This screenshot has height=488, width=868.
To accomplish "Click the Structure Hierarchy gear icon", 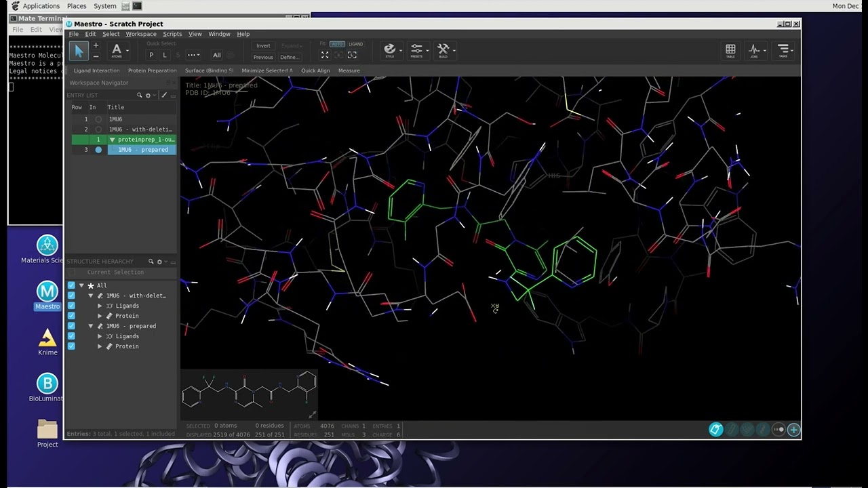I will tap(159, 262).
